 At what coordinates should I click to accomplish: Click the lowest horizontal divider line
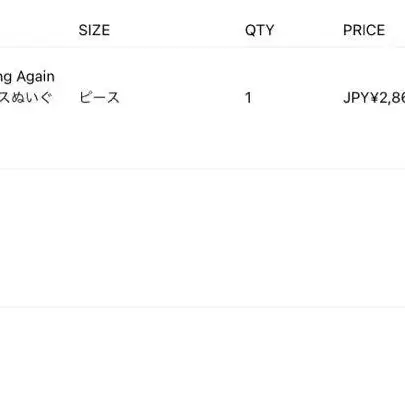[x=202, y=307]
